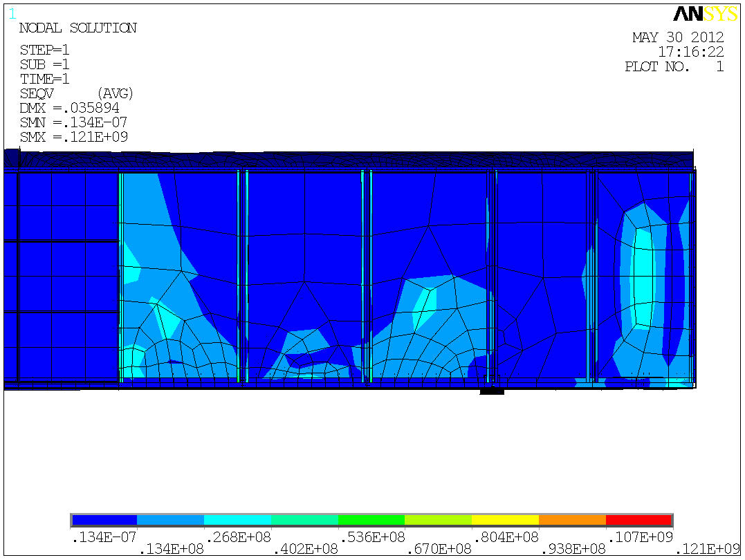The height and width of the screenshot is (560, 745).
Task: Click legend value .268E+08
Action: (x=238, y=537)
